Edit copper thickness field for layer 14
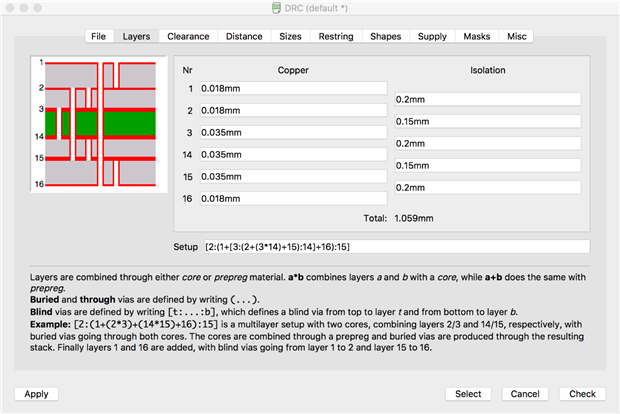The height and width of the screenshot is (414, 620). pyautogui.click(x=293, y=155)
